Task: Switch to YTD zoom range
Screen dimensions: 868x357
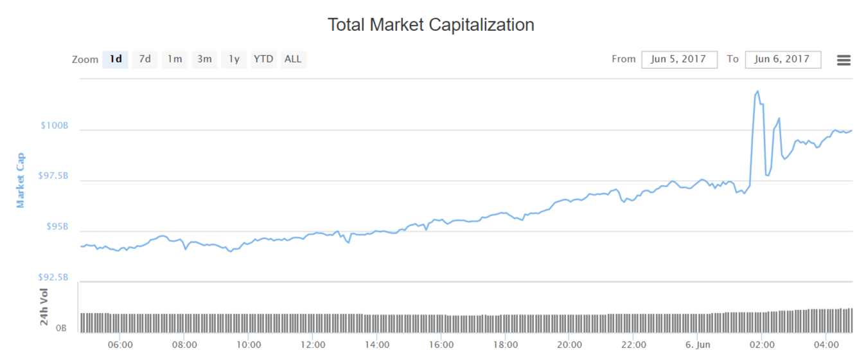Action: coord(263,59)
